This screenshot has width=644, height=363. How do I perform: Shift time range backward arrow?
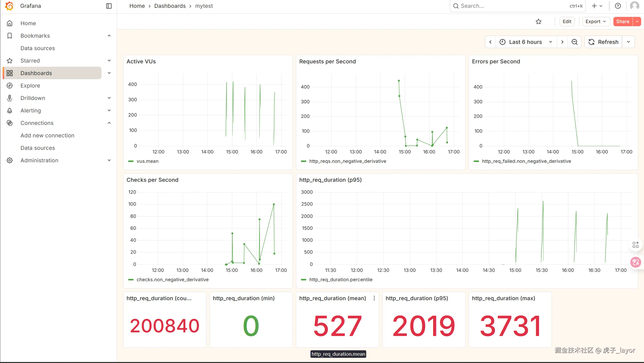tap(490, 42)
